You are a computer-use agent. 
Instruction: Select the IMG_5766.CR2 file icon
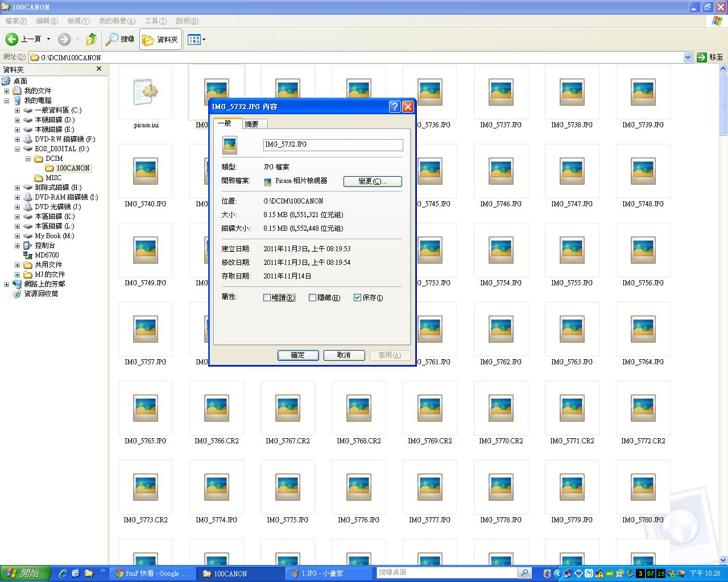click(x=217, y=408)
